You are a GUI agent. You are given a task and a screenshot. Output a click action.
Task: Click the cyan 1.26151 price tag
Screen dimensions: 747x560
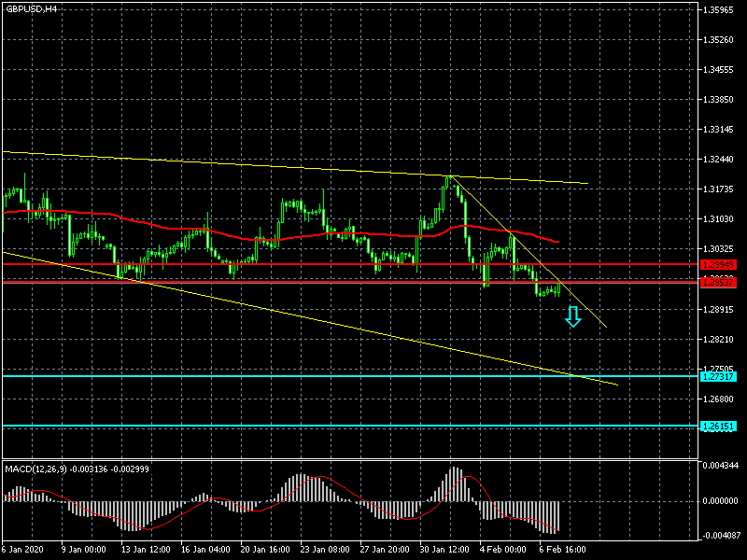point(717,427)
